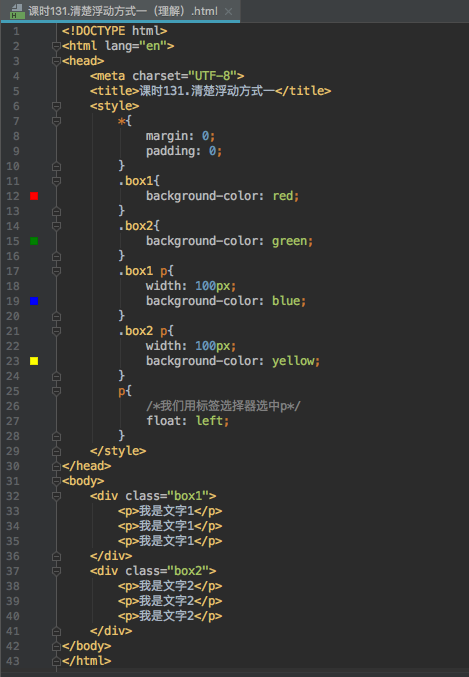The image size is (469, 677).
Task: Click 我是文字2 paragraph on line 38
Action: [166, 586]
